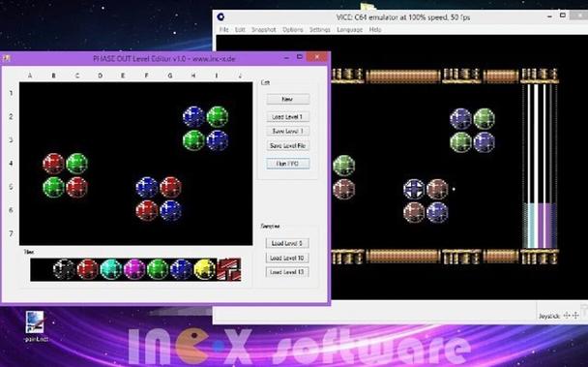Click the Phase Out editor title bar icon

coord(7,58)
